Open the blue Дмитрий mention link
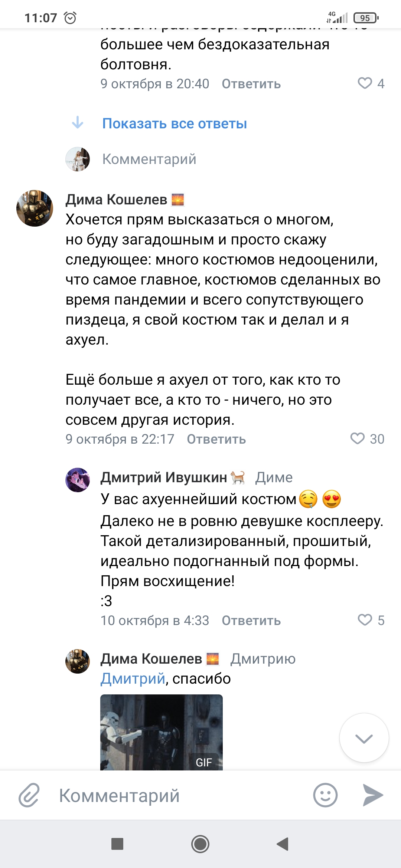This screenshot has width=401, height=868. (x=133, y=678)
